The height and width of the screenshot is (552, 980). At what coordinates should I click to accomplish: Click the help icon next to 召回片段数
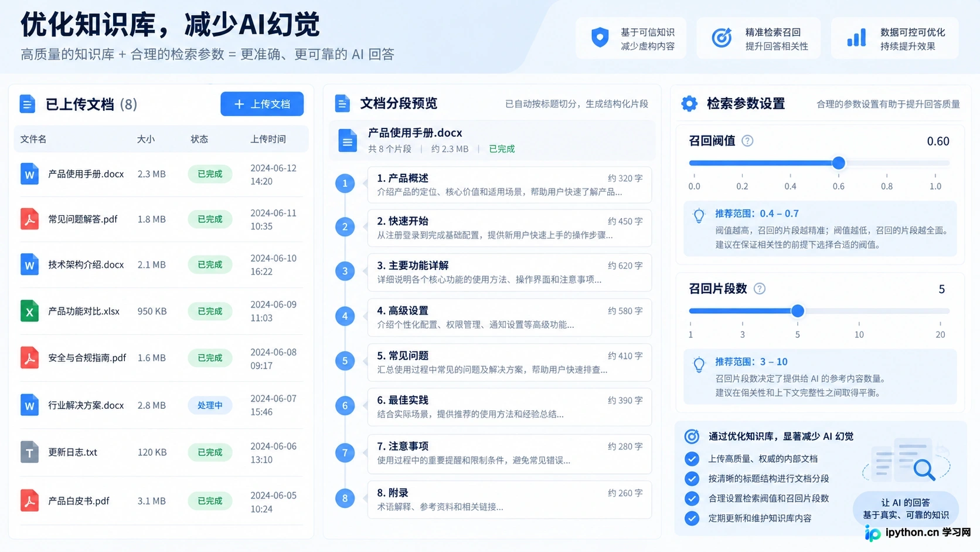pos(760,289)
